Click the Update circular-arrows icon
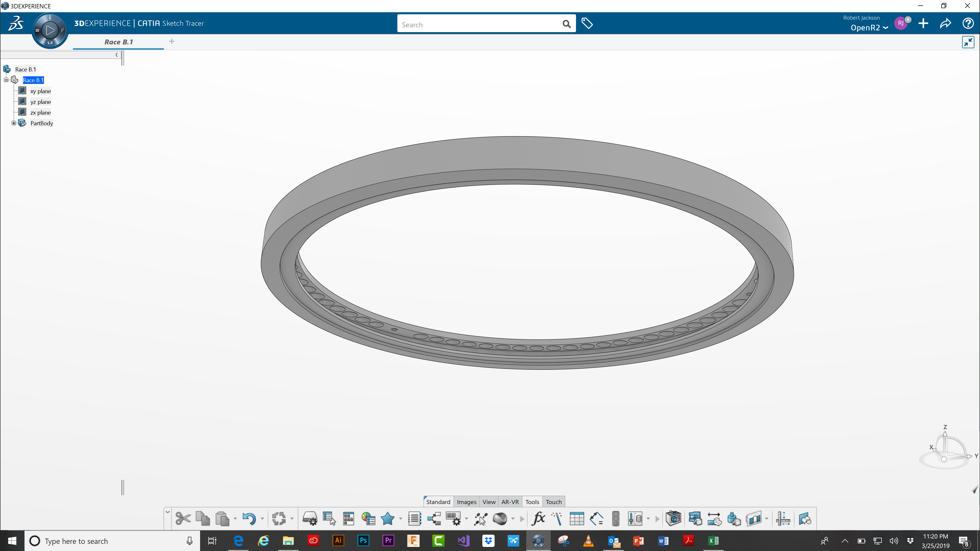980x551 pixels. point(279,518)
